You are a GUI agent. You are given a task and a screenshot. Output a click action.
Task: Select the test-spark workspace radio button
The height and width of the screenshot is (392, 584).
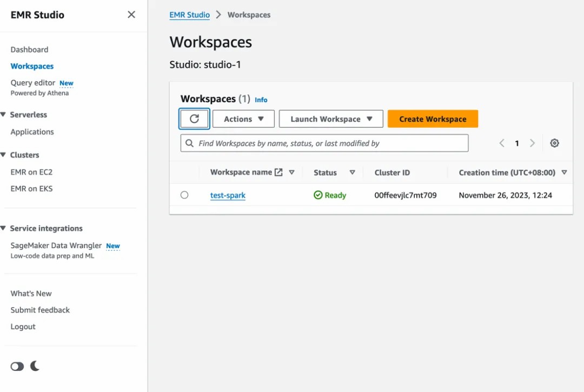tap(184, 195)
